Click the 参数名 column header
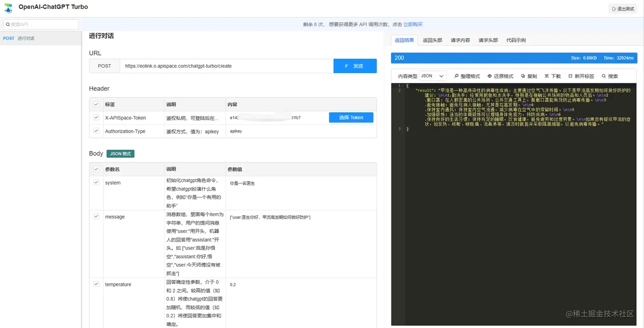Screen dimensions: 644x328 [x=112, y=169]
